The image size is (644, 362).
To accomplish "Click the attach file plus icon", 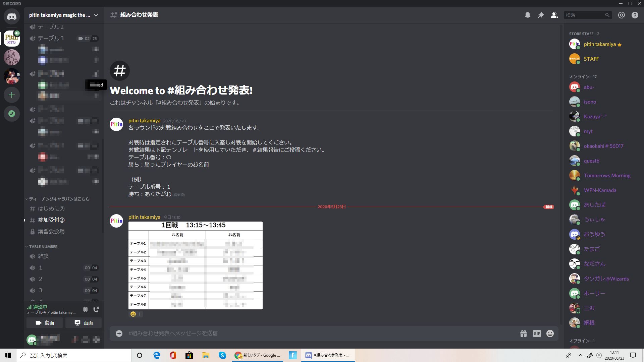I will coord(119,333).
